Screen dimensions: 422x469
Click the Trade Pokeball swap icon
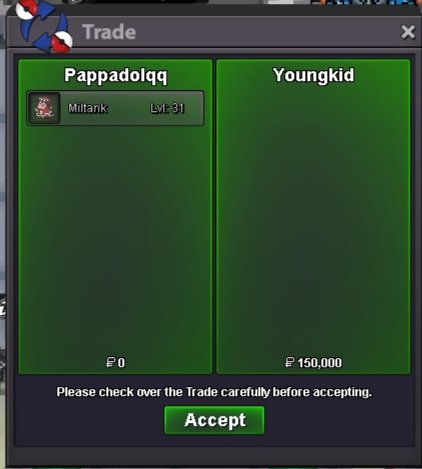coord(45,27)
